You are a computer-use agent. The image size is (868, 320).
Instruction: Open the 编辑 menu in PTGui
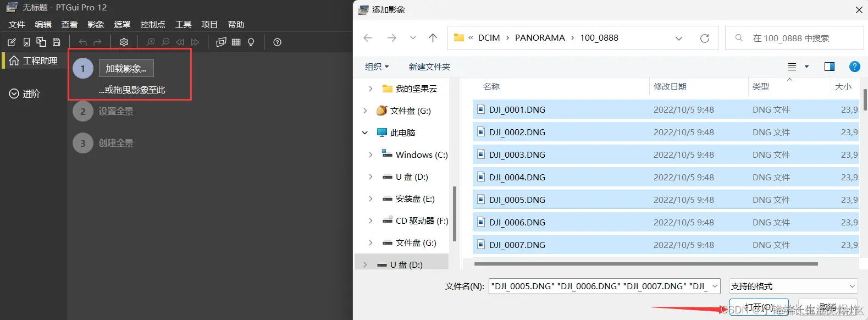(x=43, y=24)
